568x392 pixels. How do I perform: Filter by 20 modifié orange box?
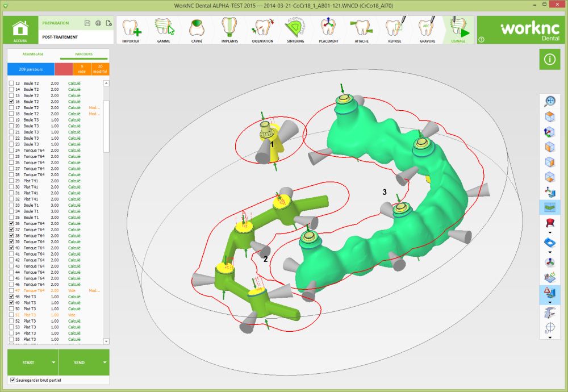pos(100,69)
